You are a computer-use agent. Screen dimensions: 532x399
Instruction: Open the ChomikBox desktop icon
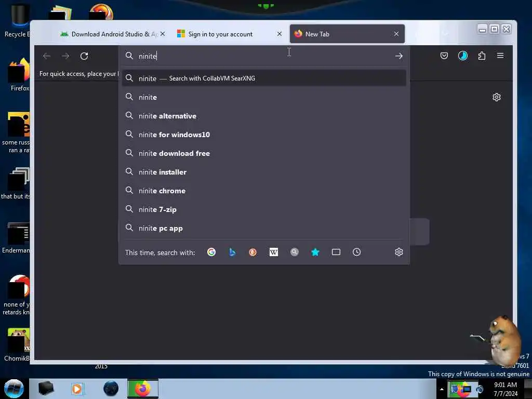[x=17, y=344]
